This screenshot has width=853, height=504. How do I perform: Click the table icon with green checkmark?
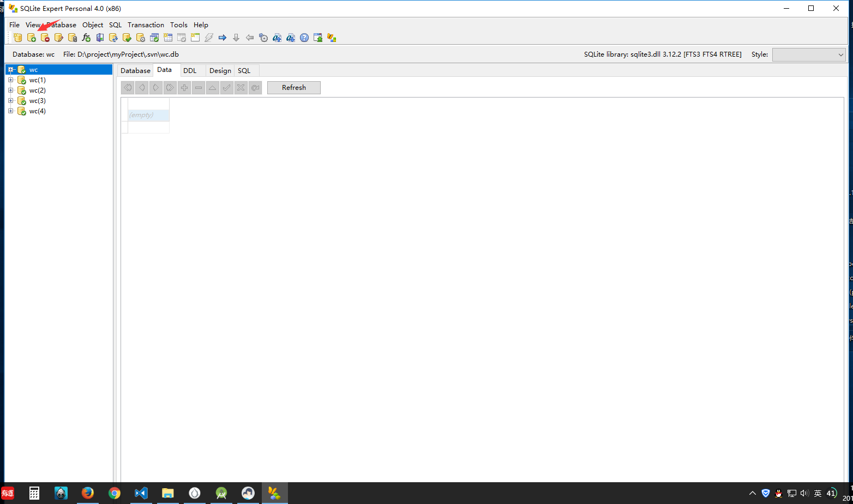(154, 38)
